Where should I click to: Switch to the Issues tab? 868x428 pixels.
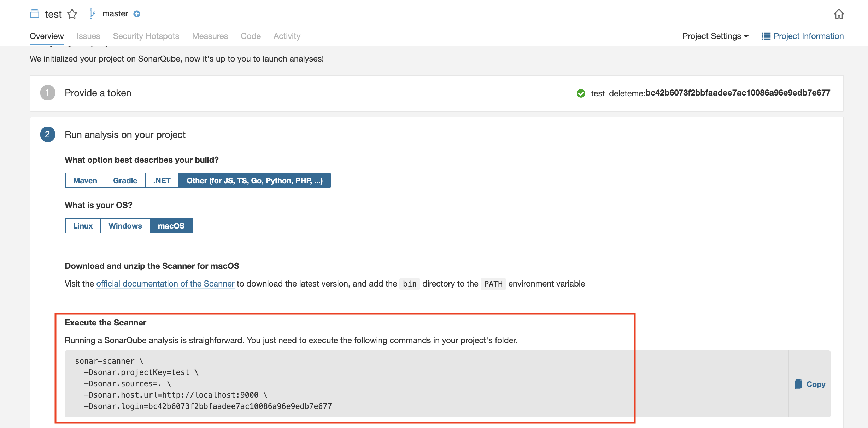(x=88, y=36)
